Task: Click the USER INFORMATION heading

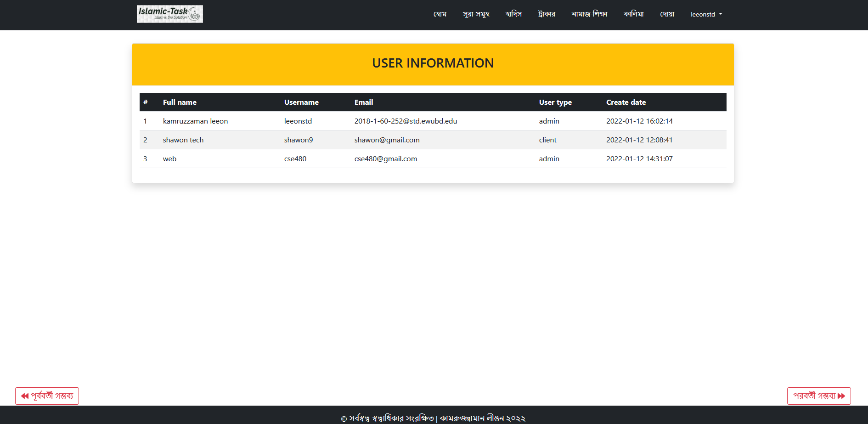Action: pos(433,63)
